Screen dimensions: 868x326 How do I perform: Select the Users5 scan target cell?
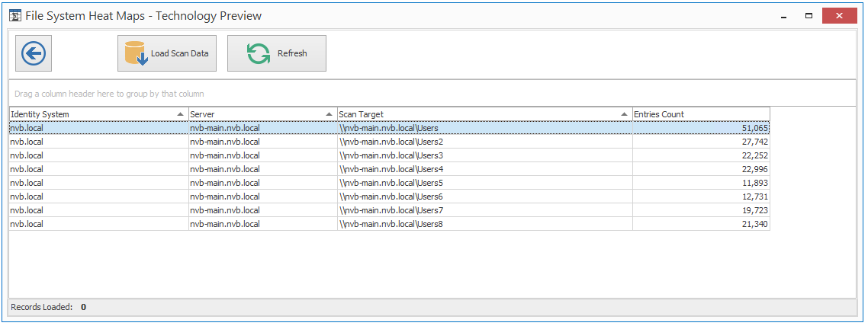pos(391,183)
